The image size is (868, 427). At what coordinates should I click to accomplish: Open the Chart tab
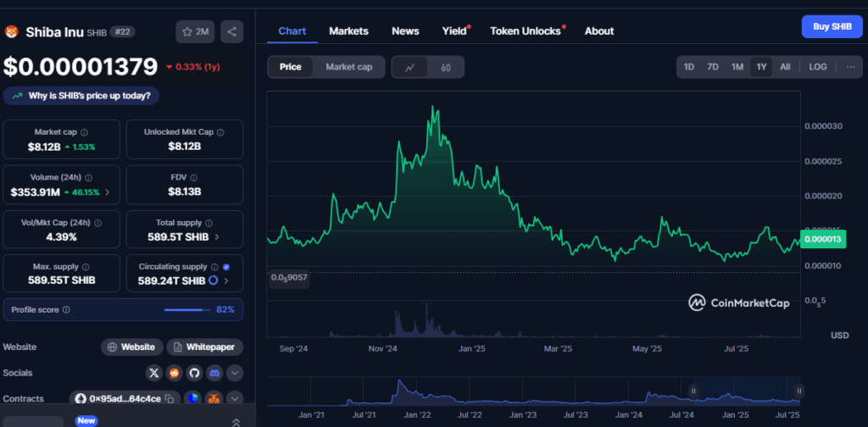tap(292, 31)
